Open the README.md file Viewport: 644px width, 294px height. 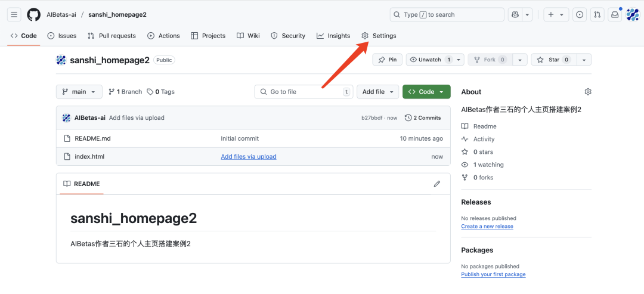(x=93, y=138)
